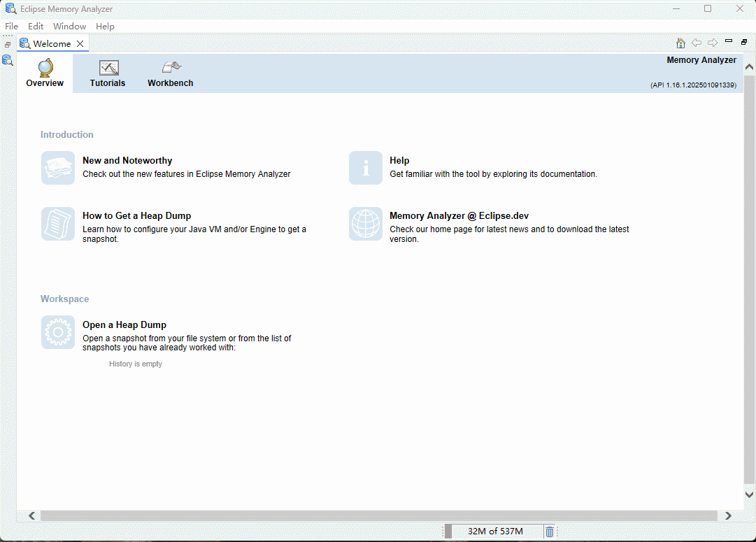Click the horizontal scrollbar thumb
Screen dimensions: 756x542
(379, 516)
